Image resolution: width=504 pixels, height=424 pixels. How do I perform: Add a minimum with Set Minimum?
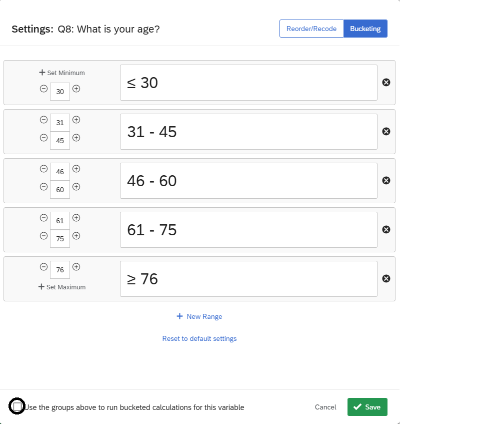pos(61,73)
